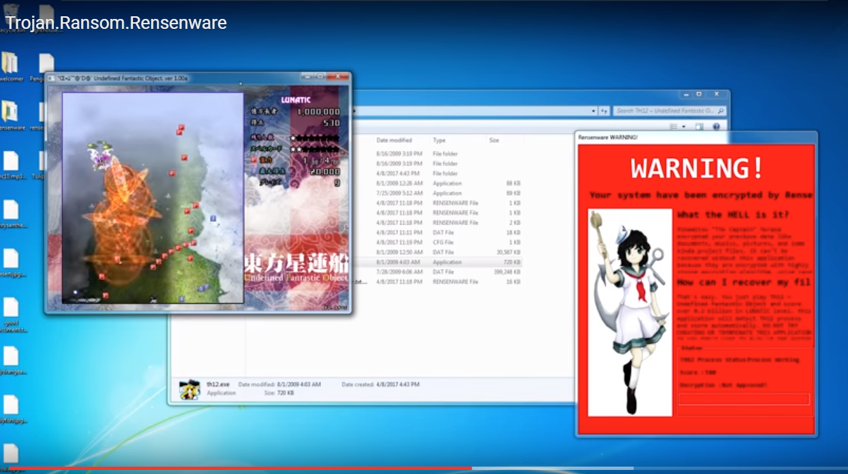The width and height of the screenshot is (848, 474).
Task: Click the game playfield area with the player character
Action: tap(153, 198)
